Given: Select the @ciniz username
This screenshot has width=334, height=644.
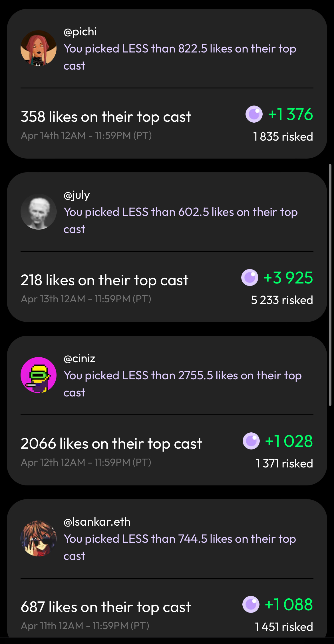Looking at the screenshot, I should click(x=79, y=359).
